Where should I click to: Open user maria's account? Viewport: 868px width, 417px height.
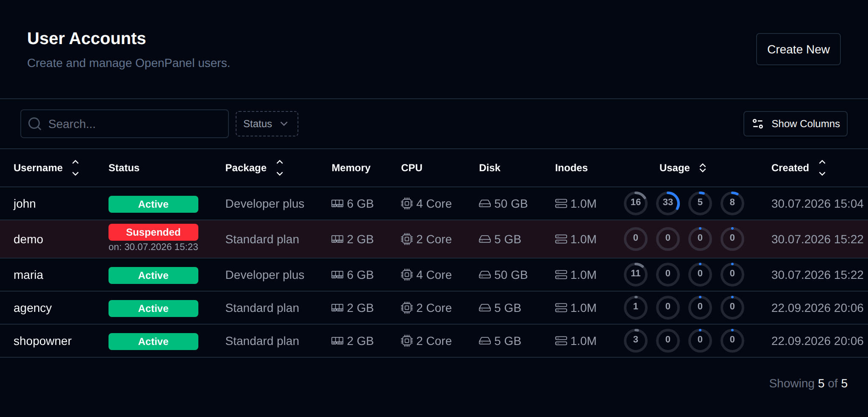pyautogui.click(x=28, y=275)
